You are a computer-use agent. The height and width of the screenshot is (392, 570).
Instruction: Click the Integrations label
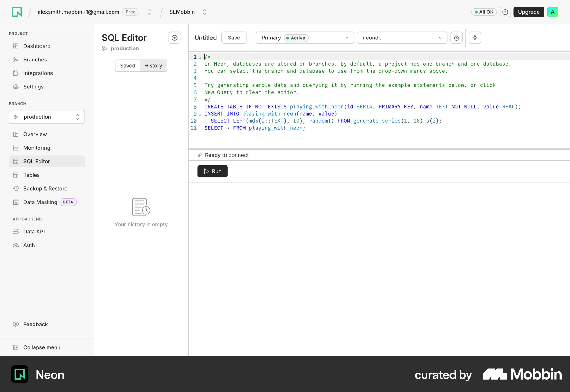point(38,73)
